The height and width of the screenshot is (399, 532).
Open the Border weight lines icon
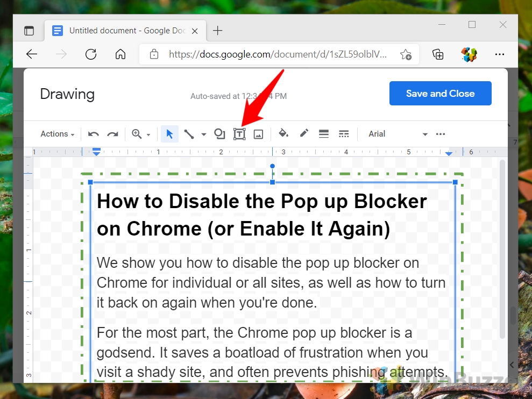pyautogui.click(x=324, y=134)
